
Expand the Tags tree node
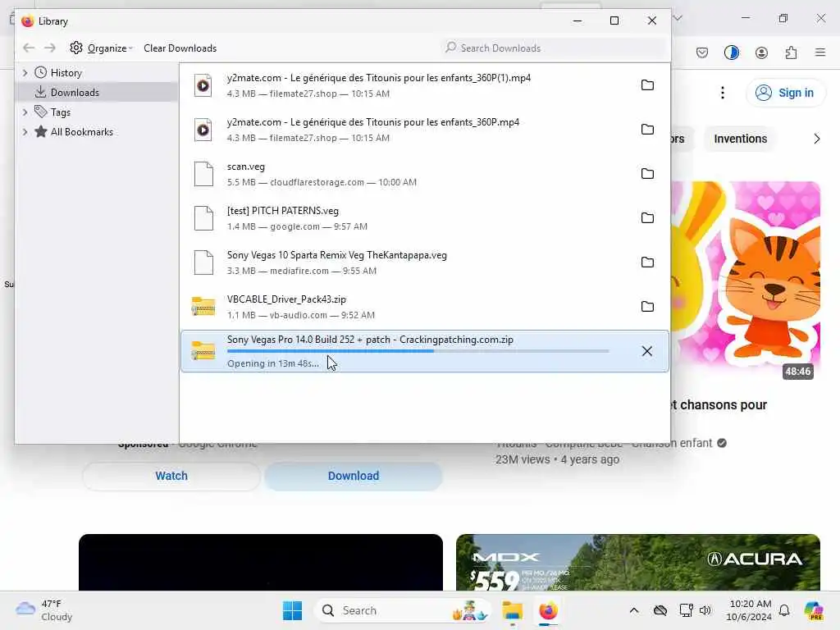tap(25, 112)
